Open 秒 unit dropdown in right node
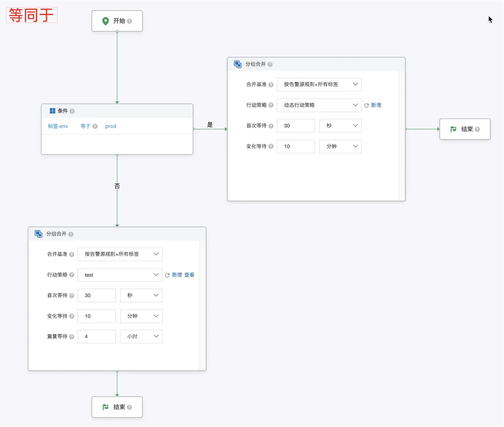Viewport: 504px width, 427px height. pyautogui.click(x=340, y=126)
